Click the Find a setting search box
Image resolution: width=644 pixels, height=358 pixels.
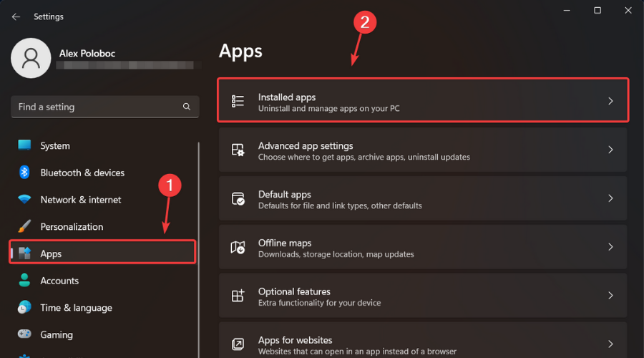tap(105, 107)
